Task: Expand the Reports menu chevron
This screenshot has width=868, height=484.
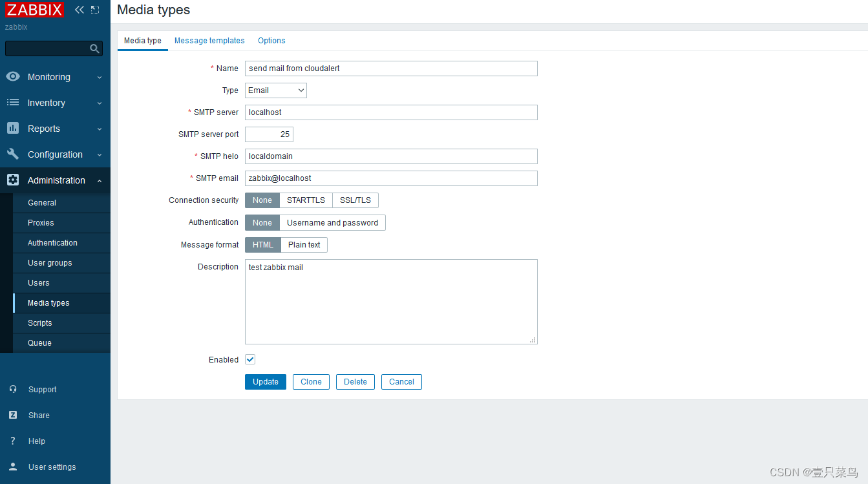Action: (x=100, y=129)
